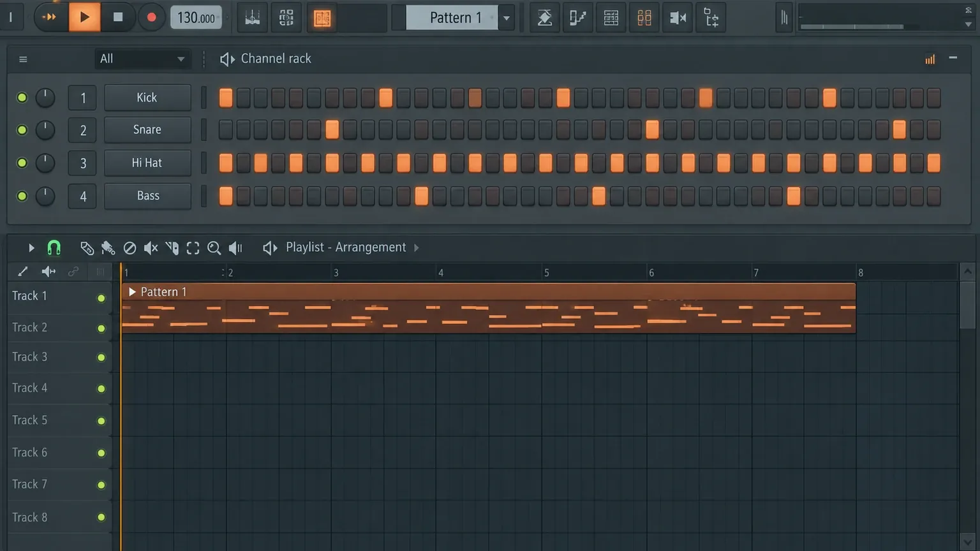
Task: Arm recording with the red Record button
Action: (x=151, y=17)
